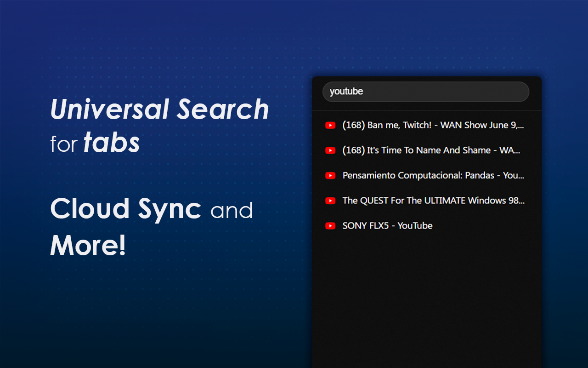
Task: Click the word 'Search' in the headline
Action: pos(223,109)
